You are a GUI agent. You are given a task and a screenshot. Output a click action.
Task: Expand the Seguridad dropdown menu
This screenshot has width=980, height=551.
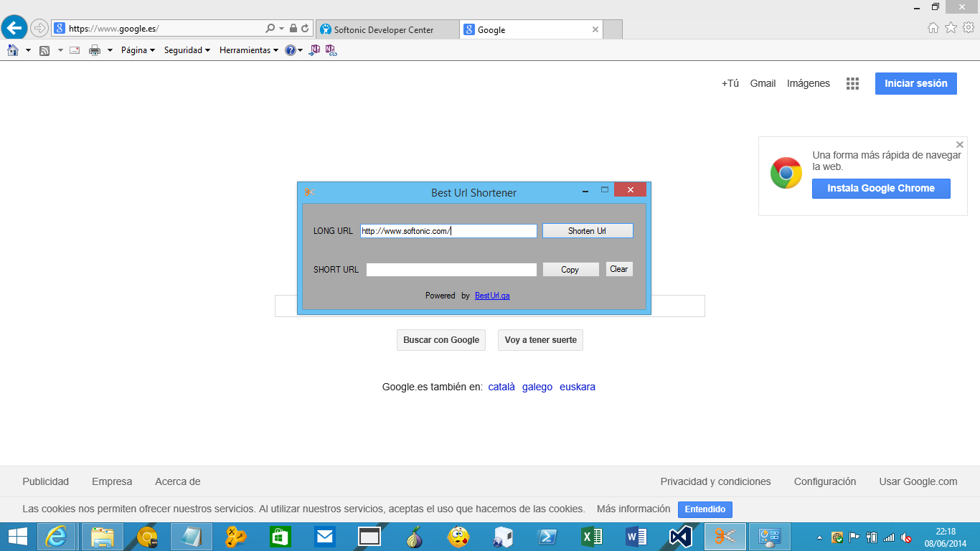click(187, 50)
